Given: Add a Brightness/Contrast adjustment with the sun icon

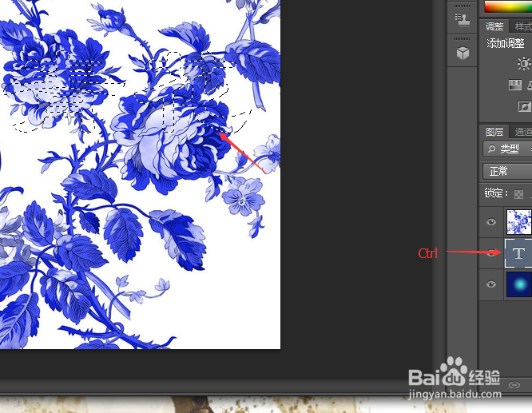Looking at the screenshot, I should pos(524,63).
